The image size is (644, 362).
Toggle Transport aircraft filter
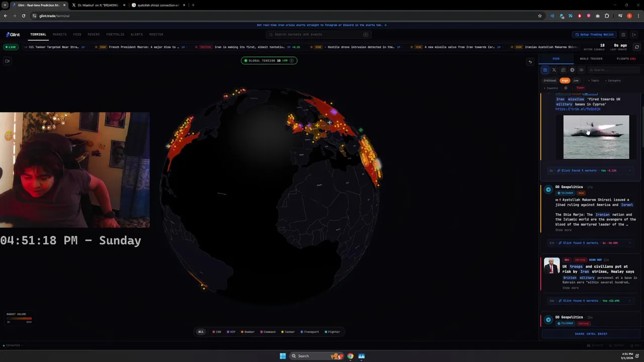pos(310,332)
